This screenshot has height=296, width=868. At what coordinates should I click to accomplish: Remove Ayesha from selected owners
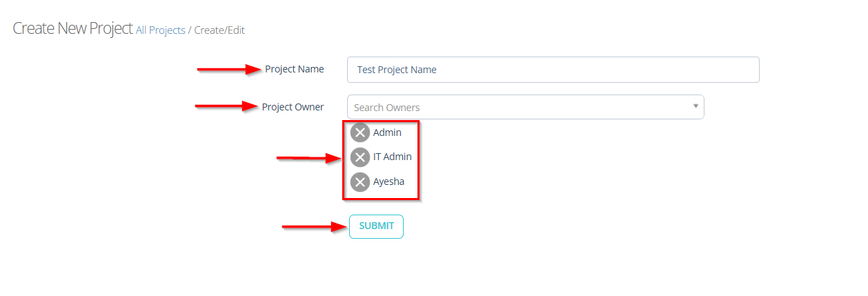pyautogui.click(x=359, y=182)
